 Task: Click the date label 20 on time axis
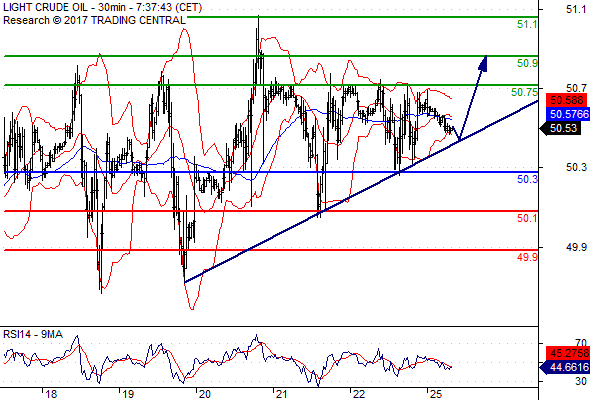pos(204,394)
